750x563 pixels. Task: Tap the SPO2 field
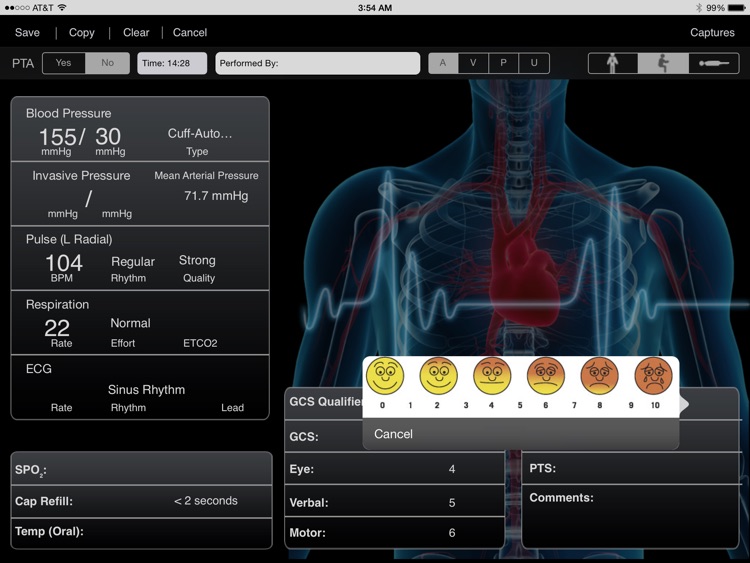[x=142, y=469]
